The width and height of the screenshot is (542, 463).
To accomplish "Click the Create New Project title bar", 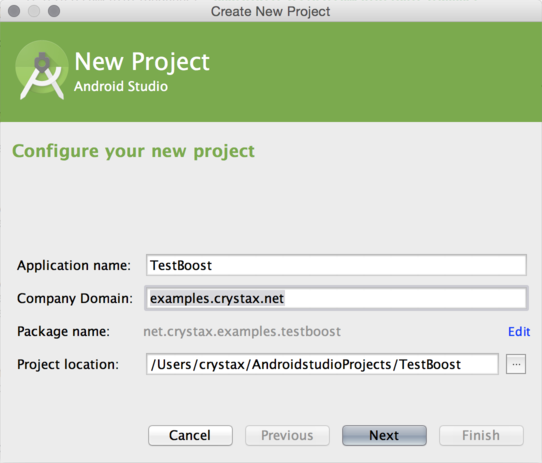I will click(x=271, y=11).
